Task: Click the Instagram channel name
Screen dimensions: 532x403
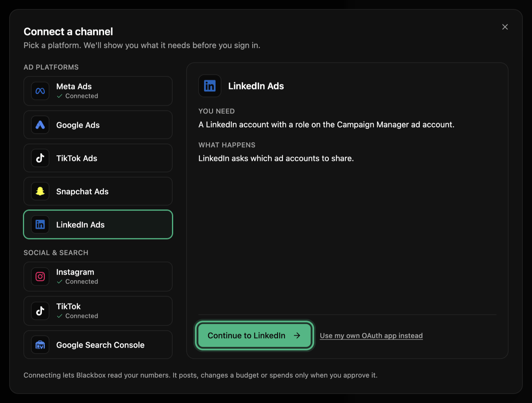Action: (x=75, y=272)
